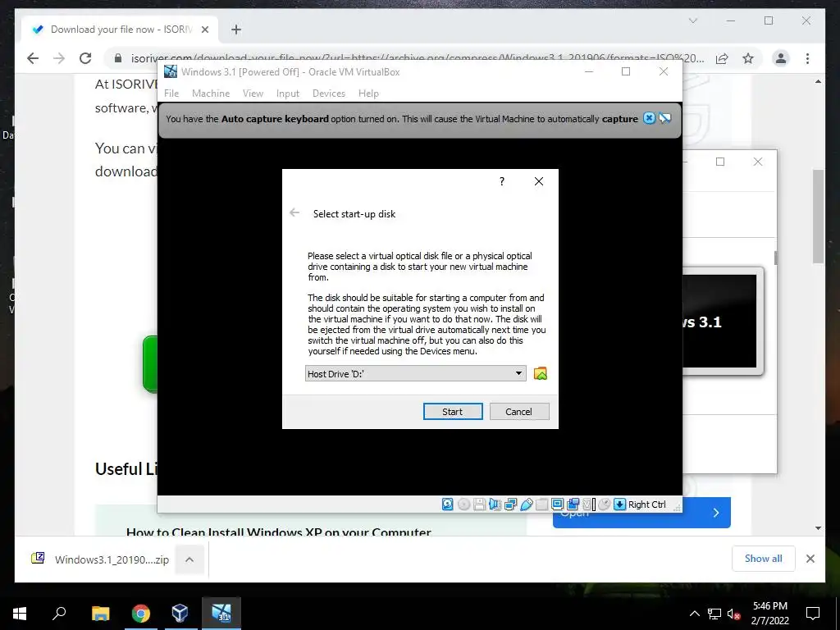Click the Windows 3.1 VM taskbar icon
Image resolution: width=840 pixels, height=630 pixels.
(x=221, y=614)
